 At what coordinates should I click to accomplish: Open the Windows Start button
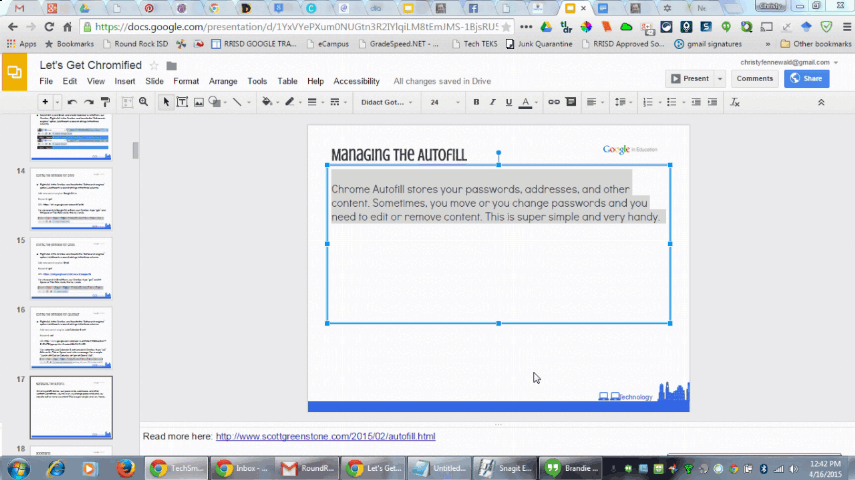[18, 468]
